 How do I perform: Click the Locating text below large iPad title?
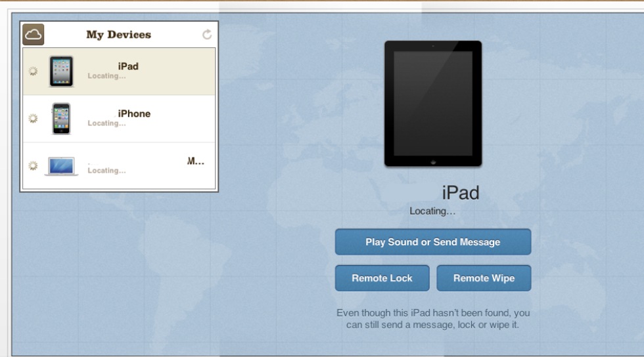coord(432,211)
